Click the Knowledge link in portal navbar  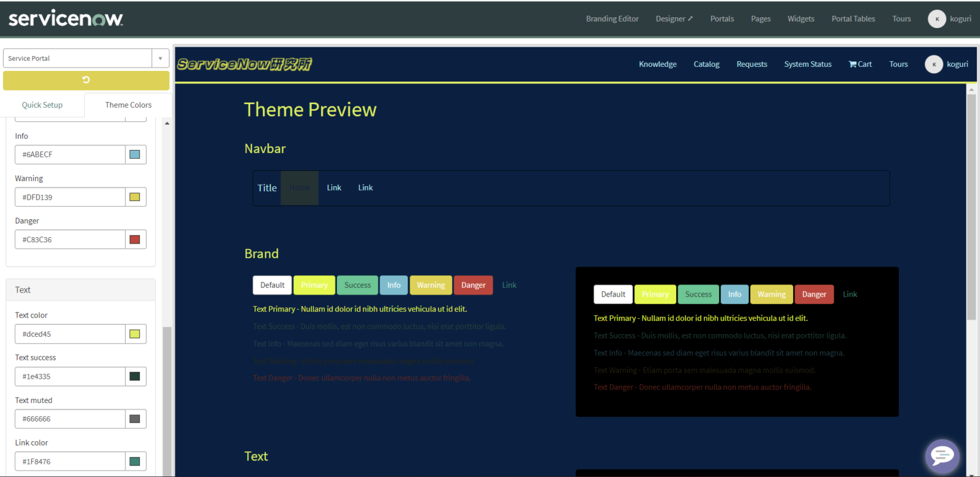[x=657, y=64]
